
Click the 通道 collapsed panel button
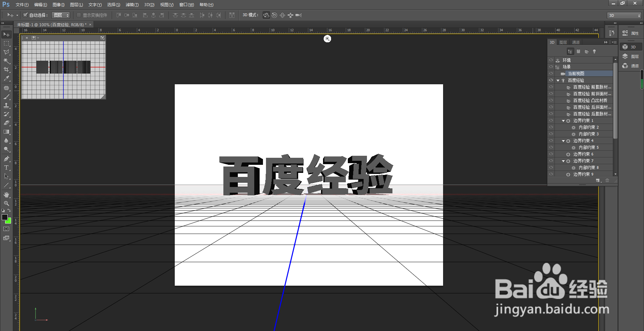(x=631, y=66)
